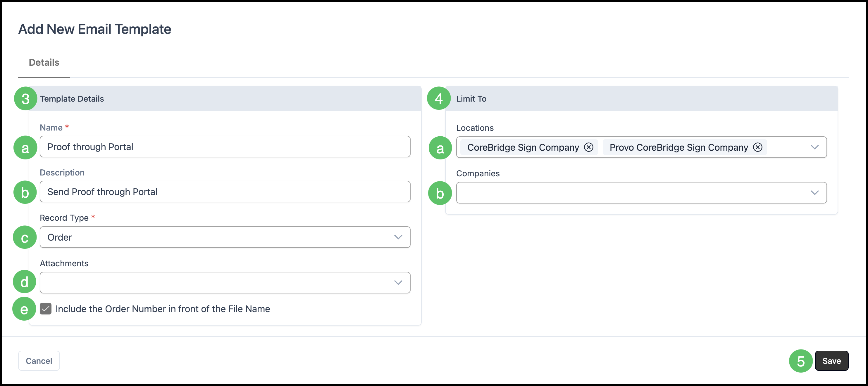Click into the Name field
Image resolution: width=868 pixels, height=386 pixels.
225,147
